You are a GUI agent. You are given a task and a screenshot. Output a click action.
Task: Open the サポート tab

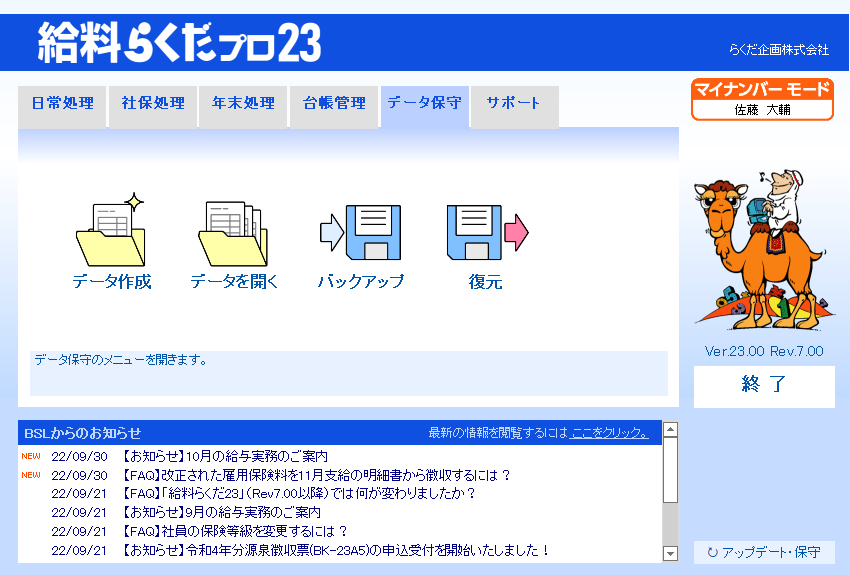514,106
